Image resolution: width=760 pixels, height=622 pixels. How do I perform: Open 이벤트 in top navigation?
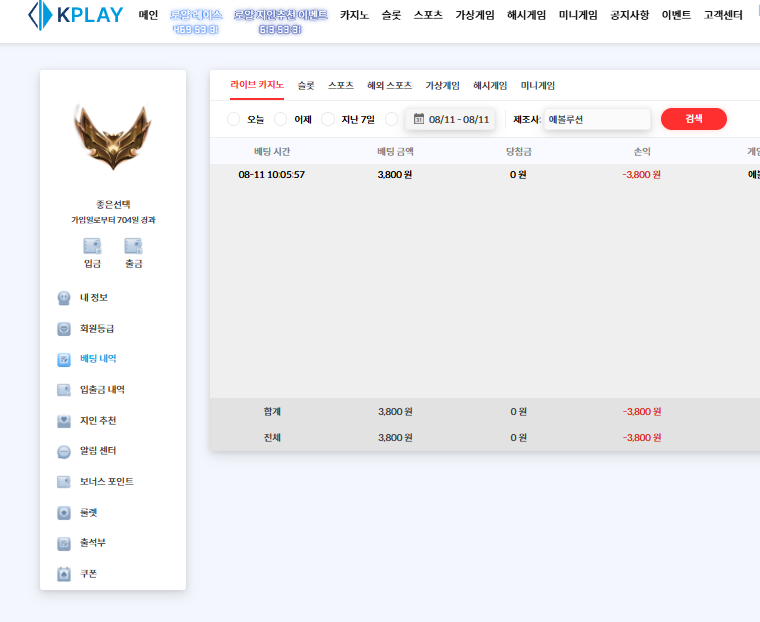coord(676,16)
